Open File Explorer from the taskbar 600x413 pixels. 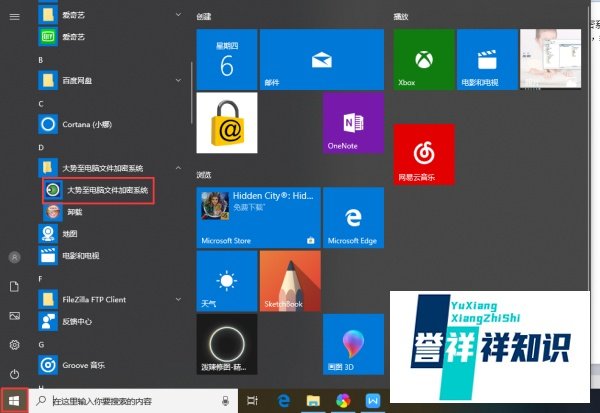click(x=313, y=401)
